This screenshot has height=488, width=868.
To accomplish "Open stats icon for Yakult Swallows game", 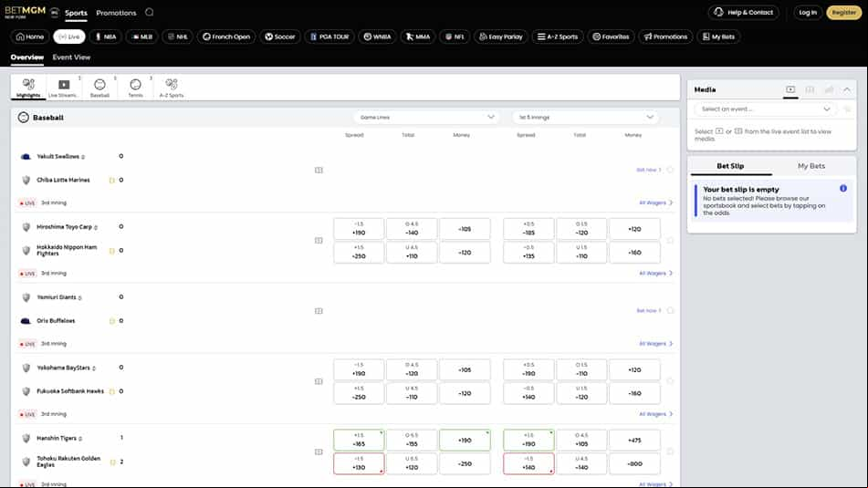I will [319, 170].
